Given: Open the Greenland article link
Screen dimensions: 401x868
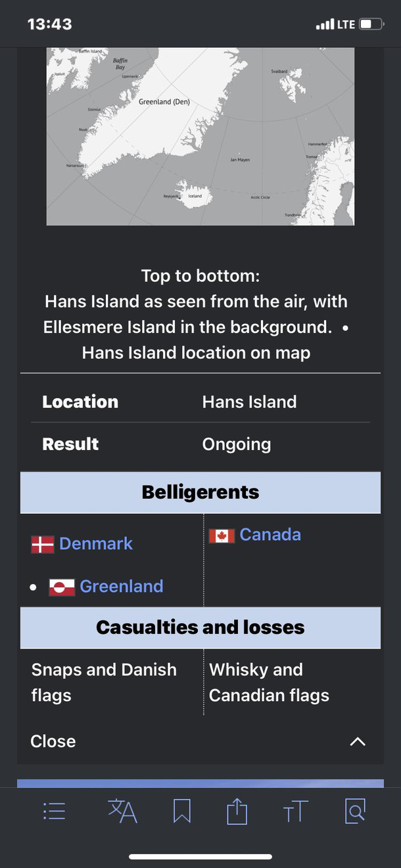Looking at the screenshot, I should (122, 587).
